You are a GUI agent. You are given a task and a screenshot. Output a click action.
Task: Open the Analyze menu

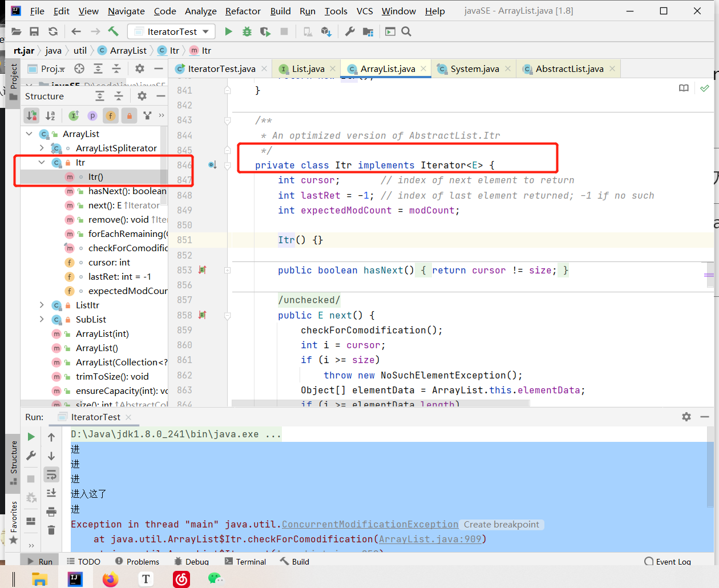[201, 11]
